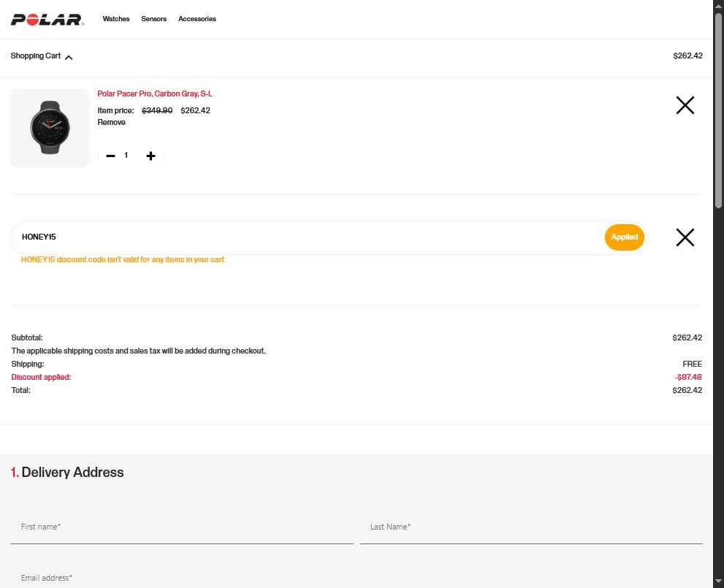Screen dimensions: 724x588
Task: Decrease quantity with the minus icon
Action: tap(110, 156)
